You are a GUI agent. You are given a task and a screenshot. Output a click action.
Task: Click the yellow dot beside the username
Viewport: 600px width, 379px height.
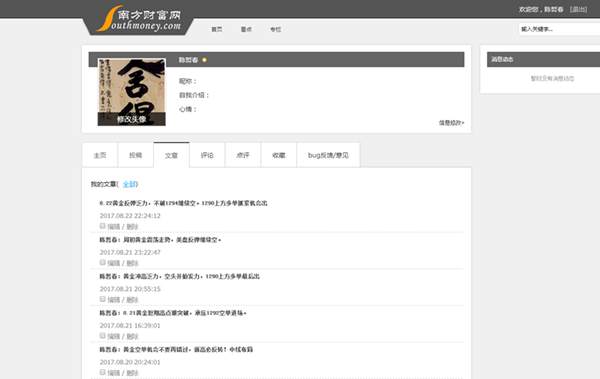click(x=204, y=60)
